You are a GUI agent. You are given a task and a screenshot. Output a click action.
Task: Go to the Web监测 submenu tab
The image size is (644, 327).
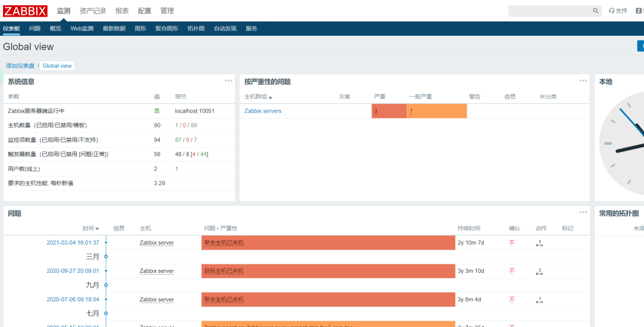point(82,29)
